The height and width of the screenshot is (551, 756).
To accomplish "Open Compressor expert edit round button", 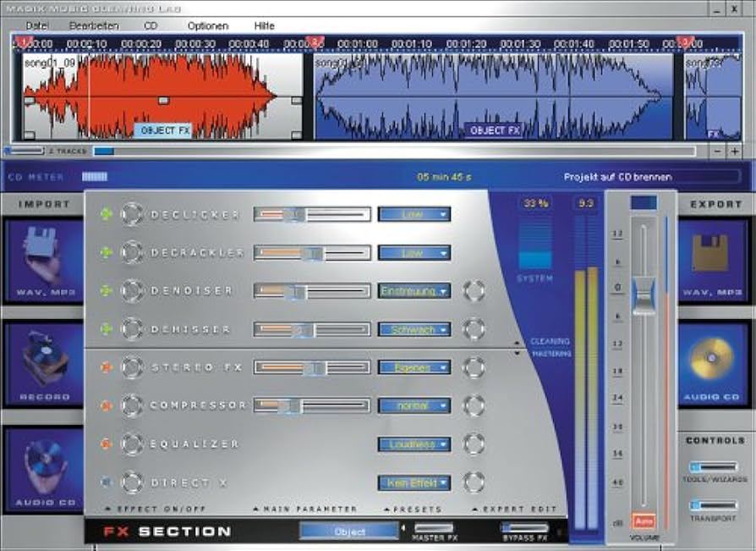I will coord(474,405).
